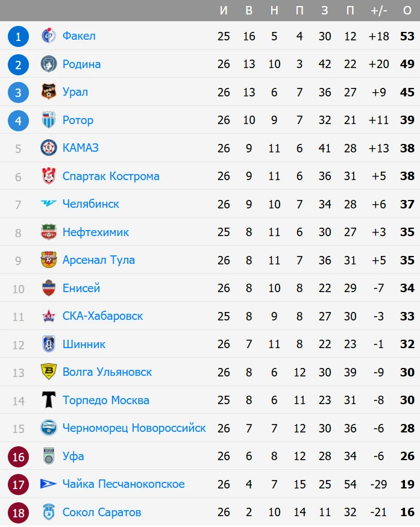This screenshot has height=527, width=420.
Task: Open the Енисей team link
Action: [x=81, y=288]
